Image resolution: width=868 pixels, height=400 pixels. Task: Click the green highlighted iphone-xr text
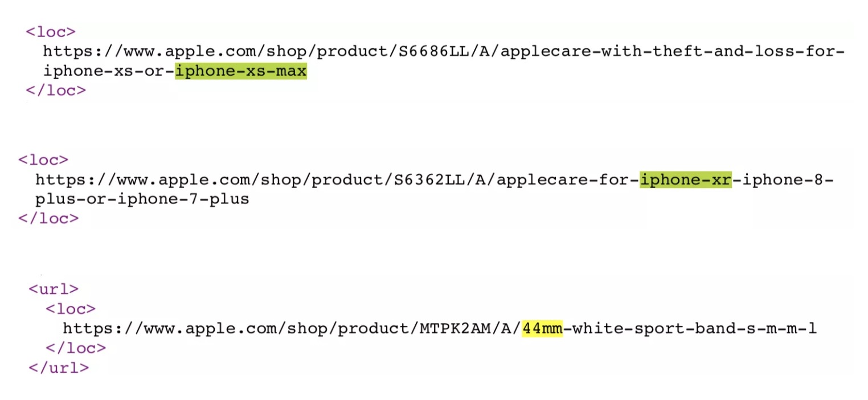click(x=685, y=180)
